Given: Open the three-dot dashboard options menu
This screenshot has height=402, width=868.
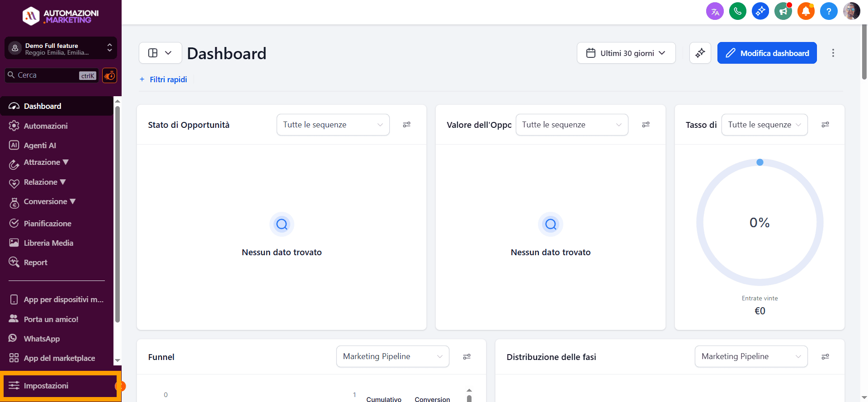Looking at the screenshot, I should tap(833, 53).
